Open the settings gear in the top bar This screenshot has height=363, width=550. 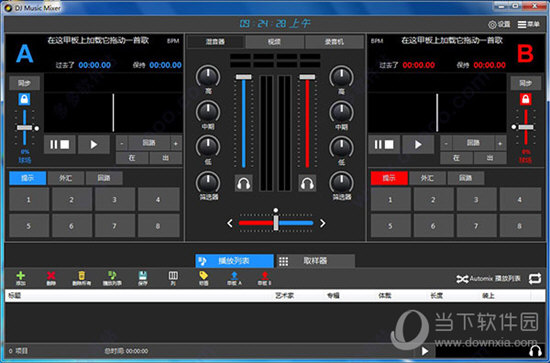499,24
